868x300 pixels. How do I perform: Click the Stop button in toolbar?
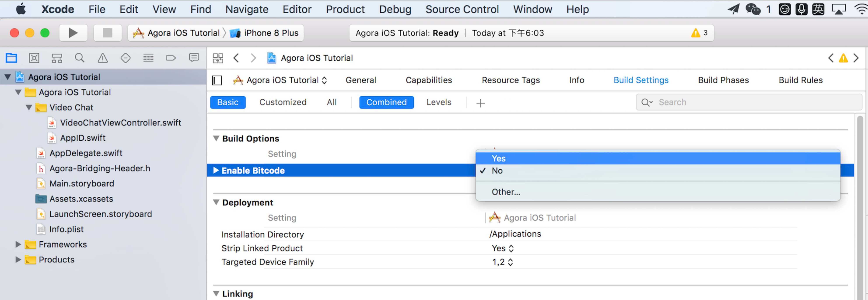click(x=107, y=33)
